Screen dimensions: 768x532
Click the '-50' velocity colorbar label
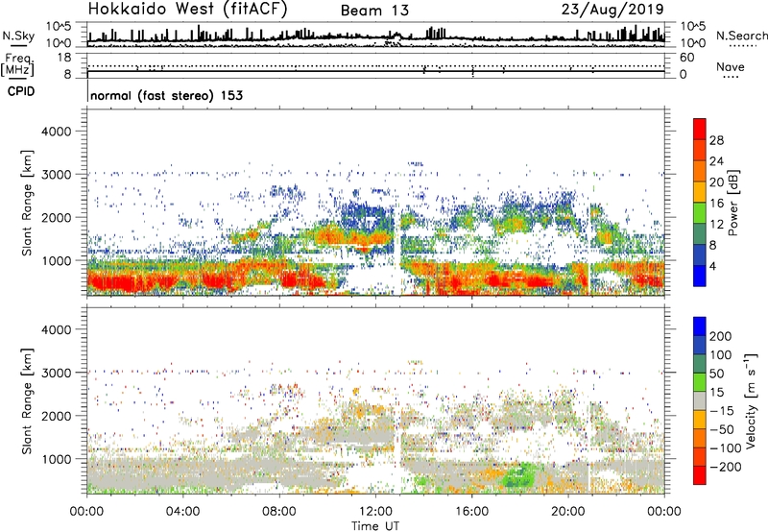pos(722,430)
